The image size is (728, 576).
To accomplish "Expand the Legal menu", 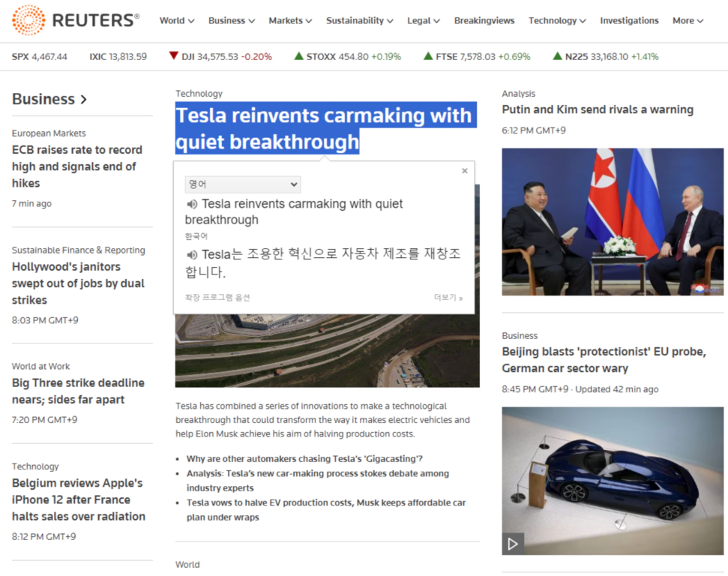I will click(424, 20).
